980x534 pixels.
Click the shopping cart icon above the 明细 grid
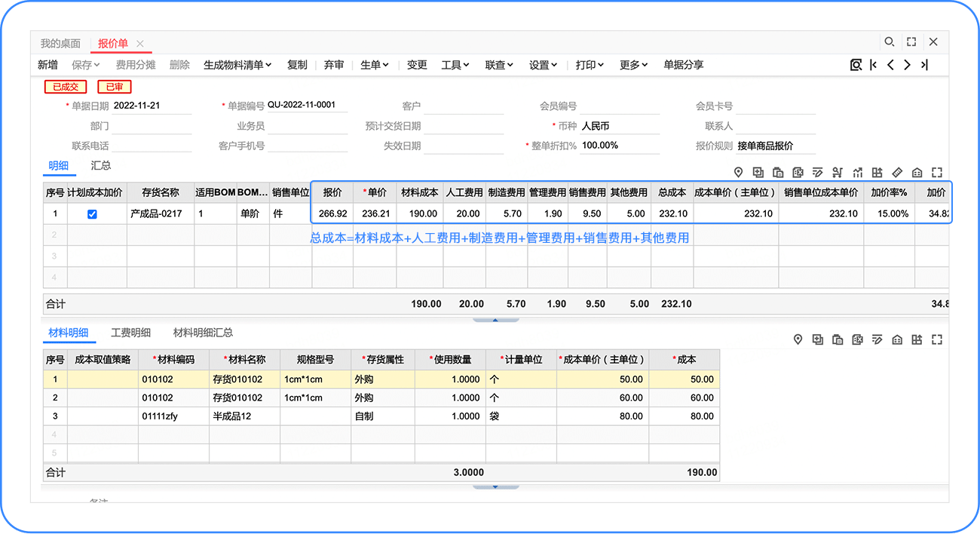click(x=838, y=173)
